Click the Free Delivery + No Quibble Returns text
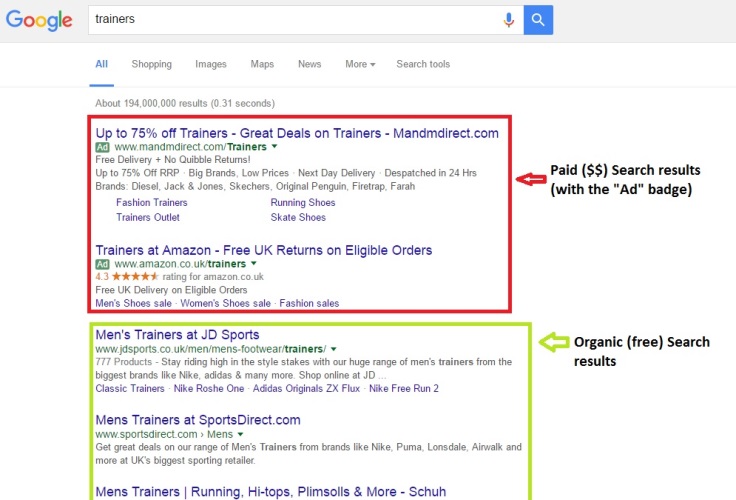 click(173, 160)
